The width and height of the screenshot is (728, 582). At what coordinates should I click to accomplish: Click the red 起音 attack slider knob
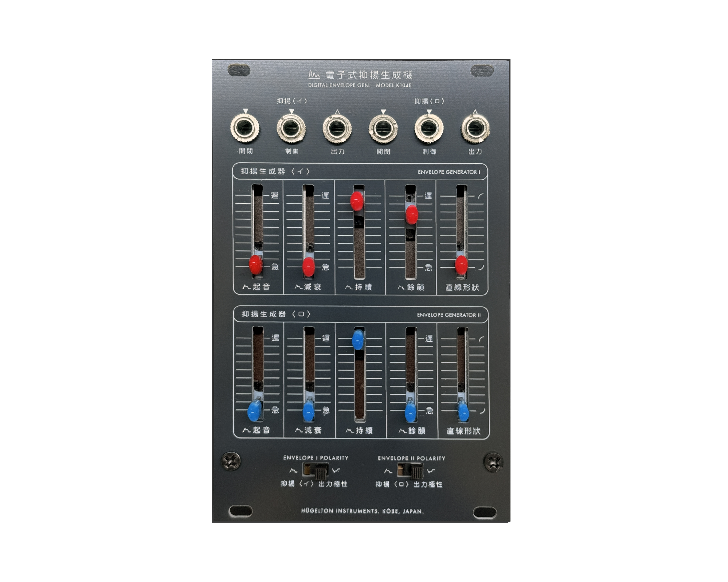click(x=256, y=265)
